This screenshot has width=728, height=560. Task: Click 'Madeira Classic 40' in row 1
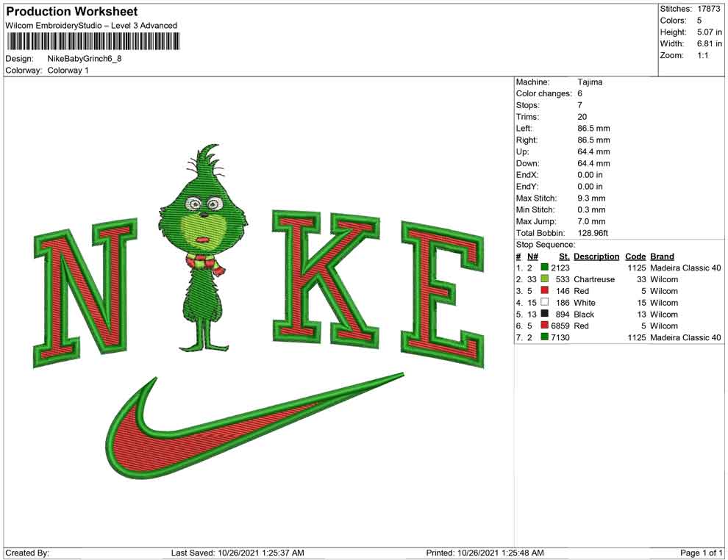point(685,268)
